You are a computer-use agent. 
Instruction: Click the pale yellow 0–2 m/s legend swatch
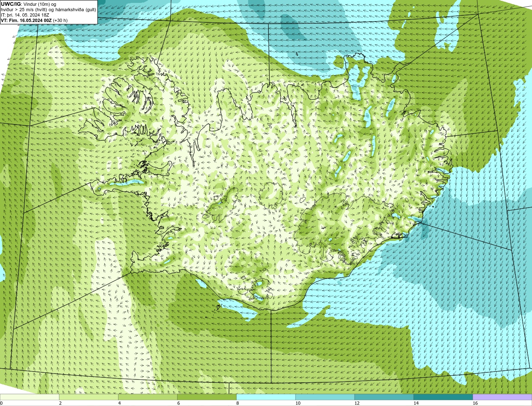pos(30,397)
